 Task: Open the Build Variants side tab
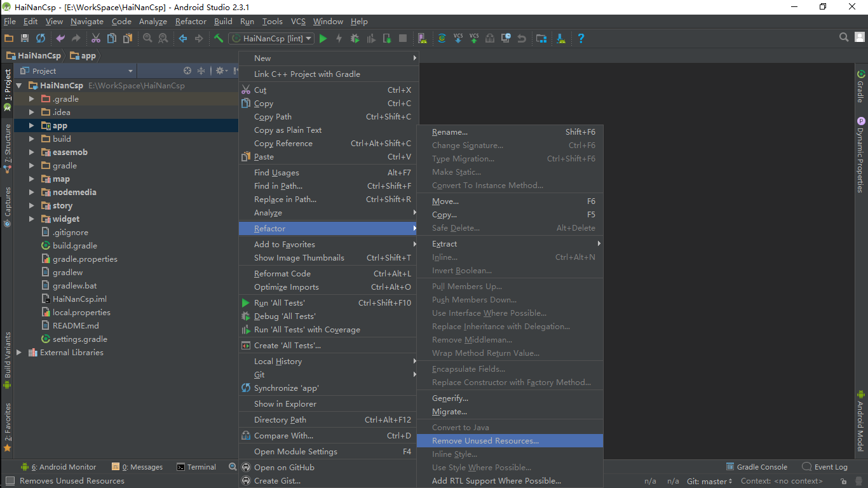point(7,360)
